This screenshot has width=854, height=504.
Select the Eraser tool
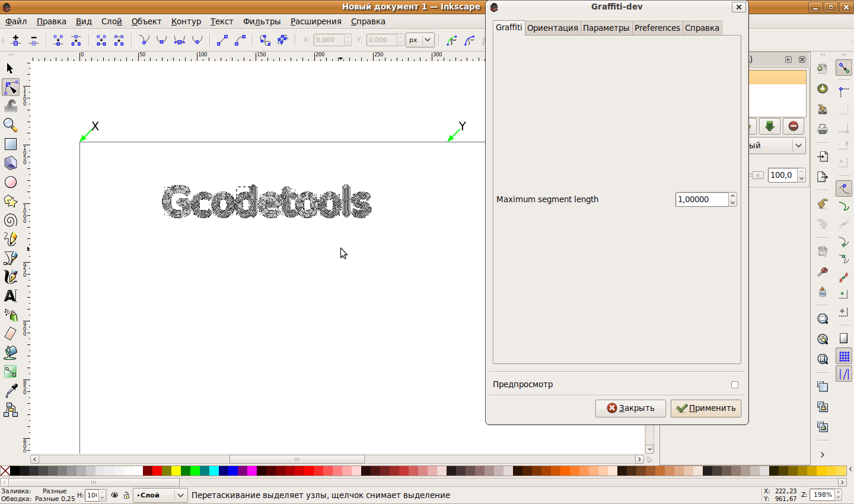coord(10,334)
